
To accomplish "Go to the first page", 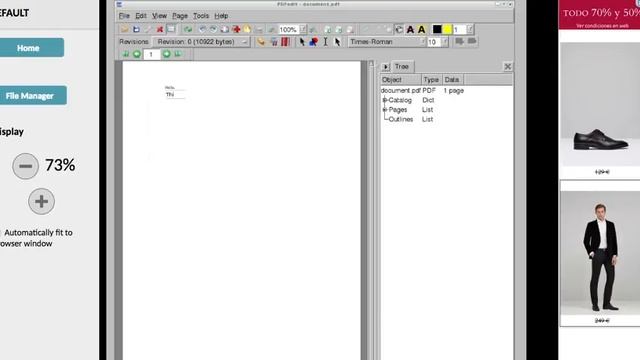I will pos(126,54).
